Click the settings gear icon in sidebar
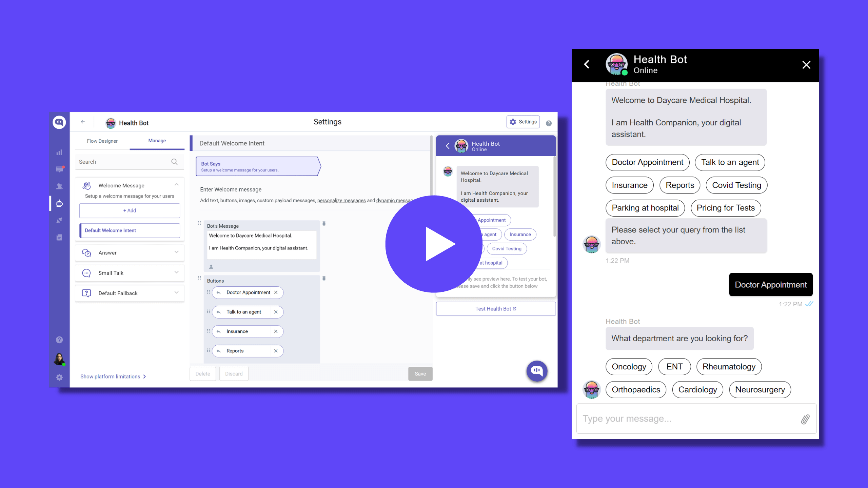Viewport: 868px width, 488px height. 59,377
